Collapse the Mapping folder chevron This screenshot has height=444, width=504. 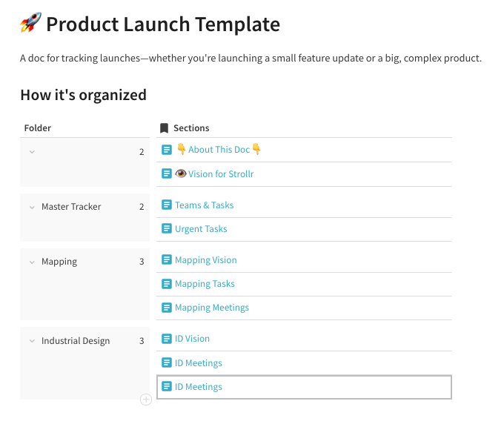[32, 262]
